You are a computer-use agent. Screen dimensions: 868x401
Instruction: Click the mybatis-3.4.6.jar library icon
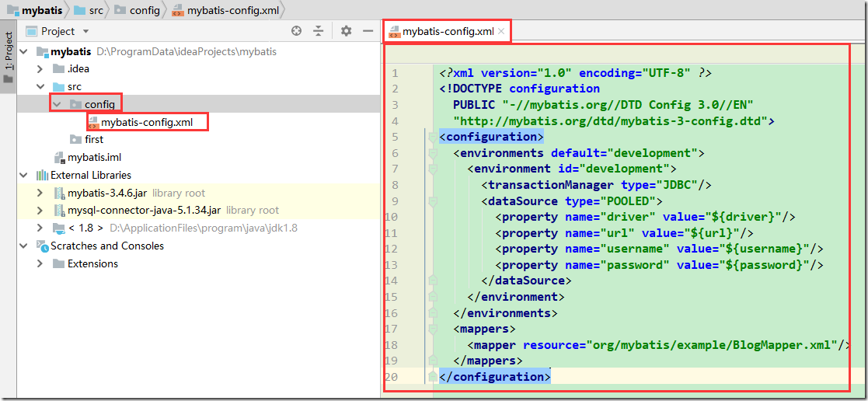(x=59, y=194)
